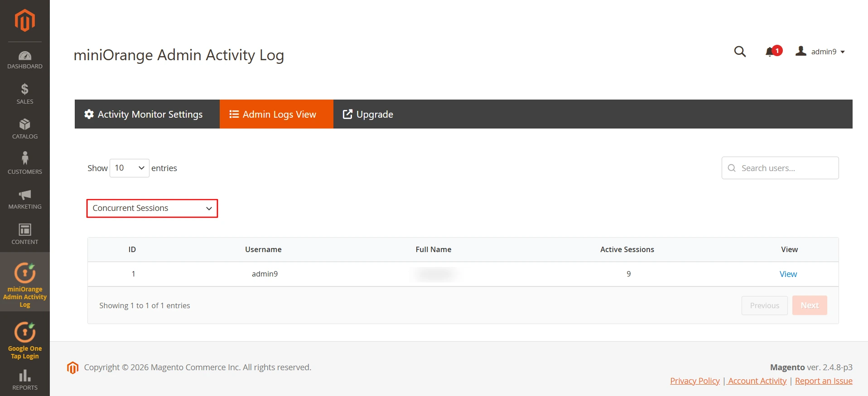This screenshot has height=396, width=868.
Task: Click the Full Name column header
Action: pos(434,249)
